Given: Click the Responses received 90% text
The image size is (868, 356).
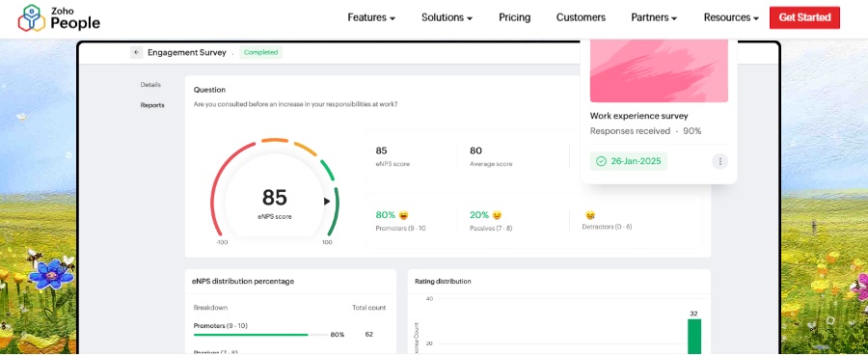Looking at the screenshot, I should point(645,131).
